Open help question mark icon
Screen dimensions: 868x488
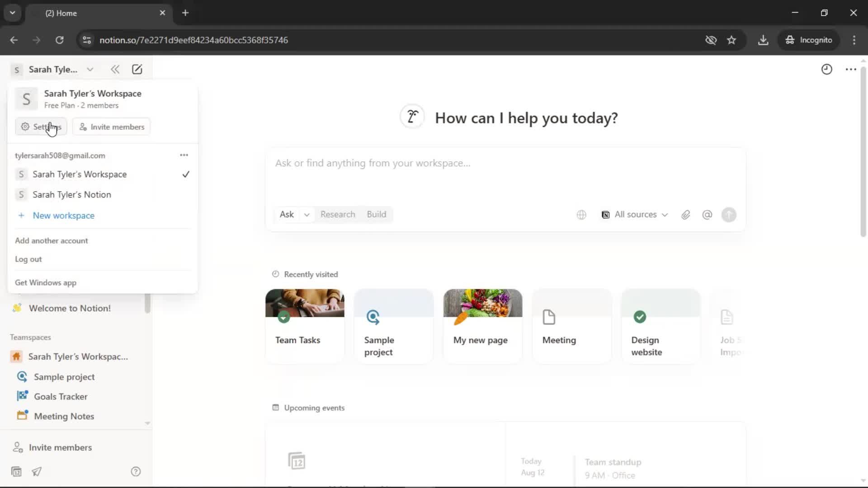point(136,472)
